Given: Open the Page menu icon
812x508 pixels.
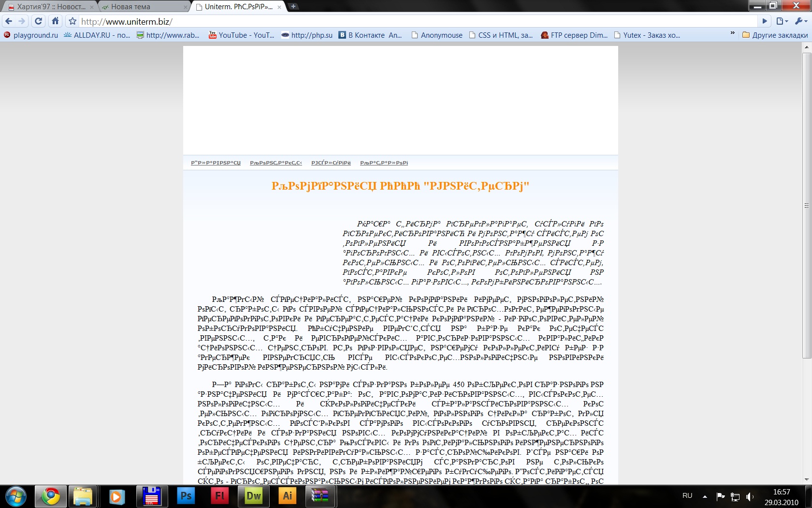Looking at the screenshot, I should pos(782,21).
